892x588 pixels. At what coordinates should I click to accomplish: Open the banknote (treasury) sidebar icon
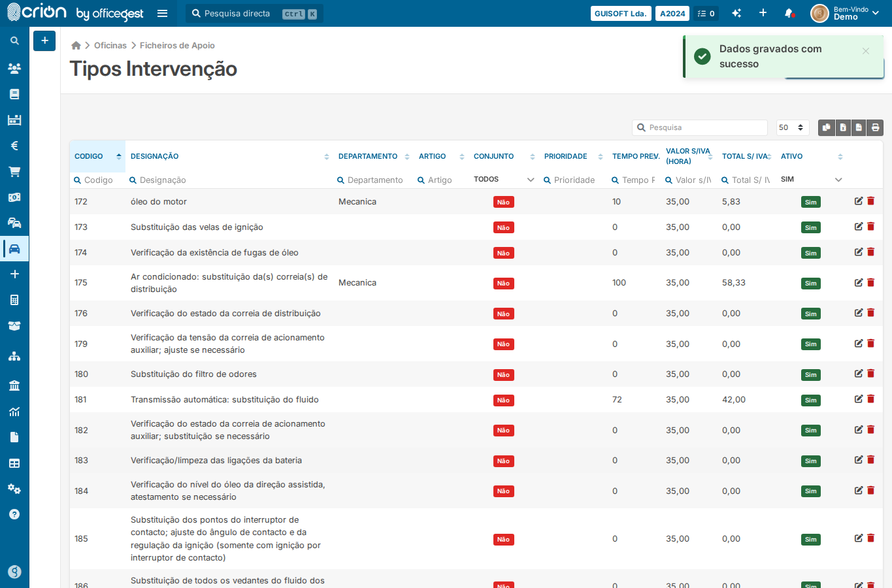point(14,197)
